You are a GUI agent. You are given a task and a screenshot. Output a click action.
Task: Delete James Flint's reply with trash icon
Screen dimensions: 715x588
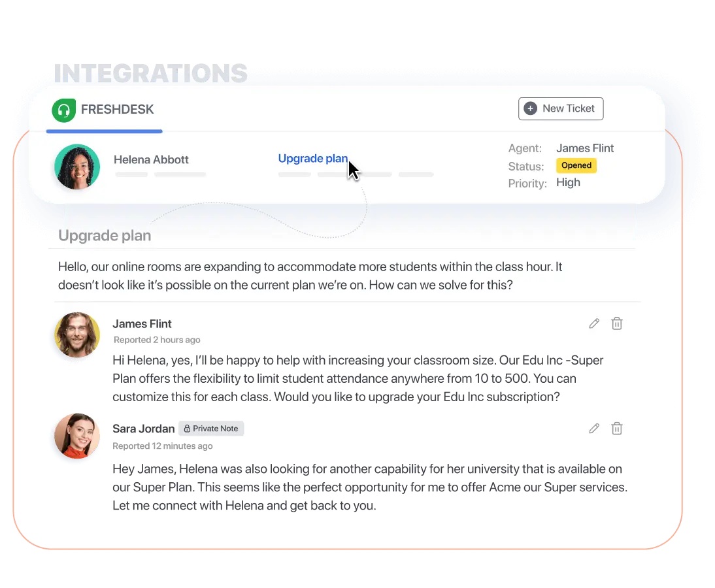point(616,323)
